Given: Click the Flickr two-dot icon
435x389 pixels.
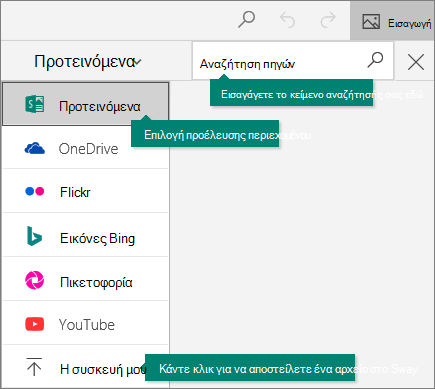Looking at the screenshot, I should coord(35,191).
